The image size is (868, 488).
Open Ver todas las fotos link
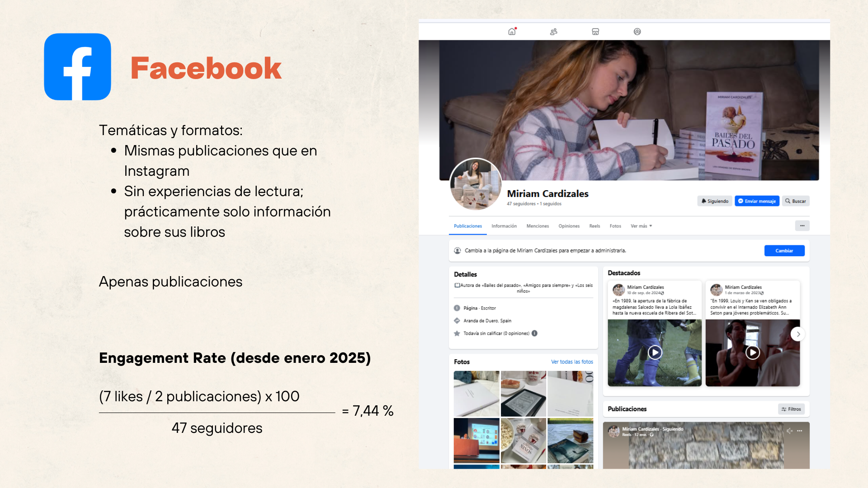point(572,362)
